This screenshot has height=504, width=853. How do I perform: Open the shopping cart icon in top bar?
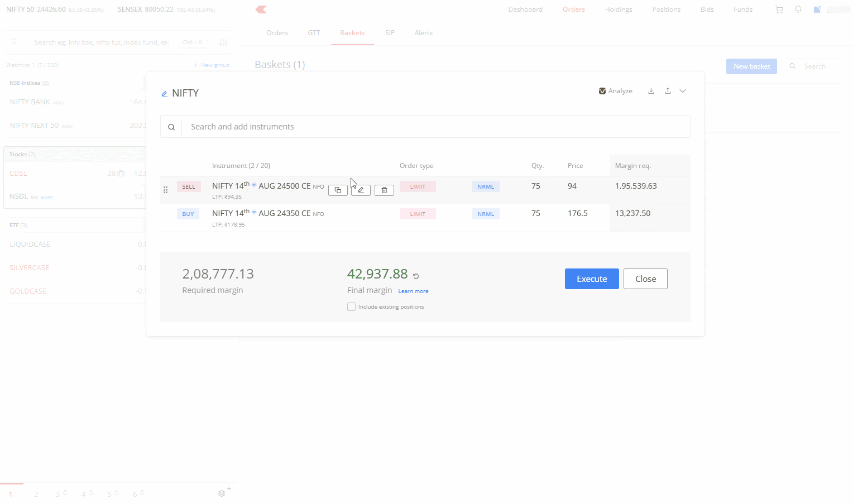tap(779, 9)
